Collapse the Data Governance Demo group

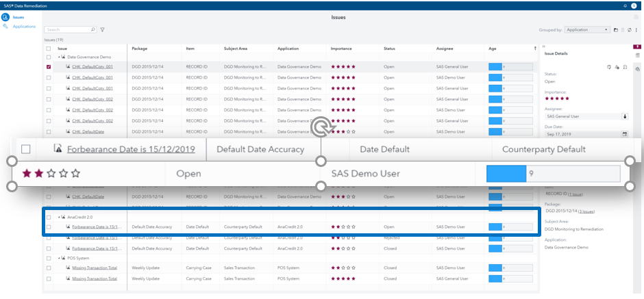59,57
